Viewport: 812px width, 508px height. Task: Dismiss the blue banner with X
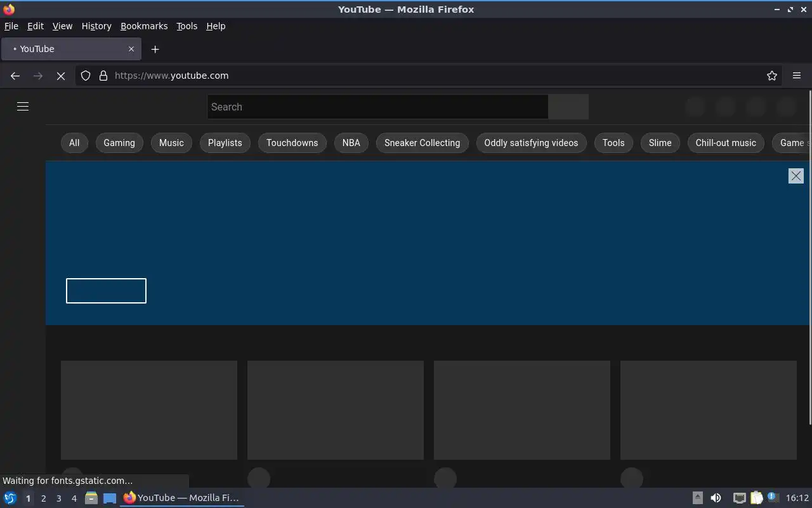[796, 176]
